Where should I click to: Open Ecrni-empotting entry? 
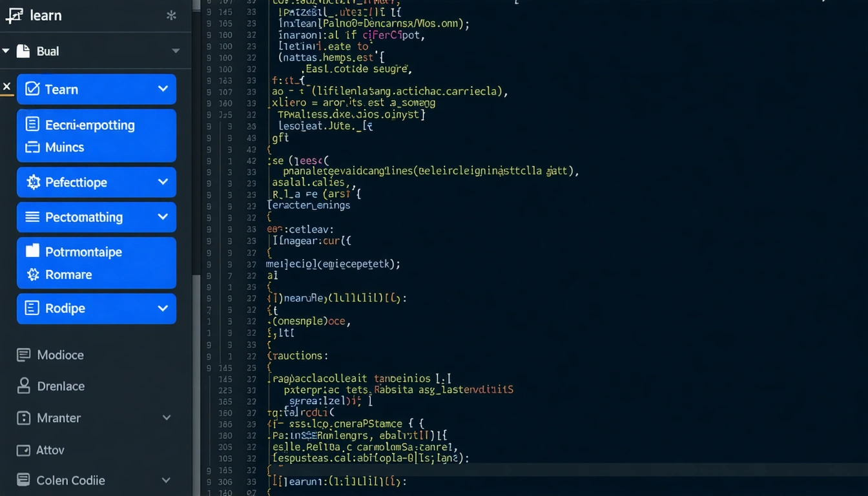(x=90, y=125)
